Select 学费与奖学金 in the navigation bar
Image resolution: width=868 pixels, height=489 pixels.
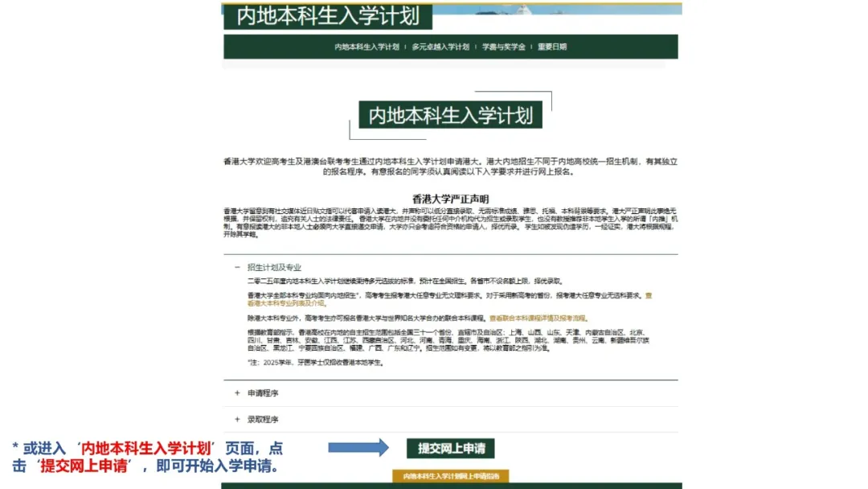click(x=503, y=47)
